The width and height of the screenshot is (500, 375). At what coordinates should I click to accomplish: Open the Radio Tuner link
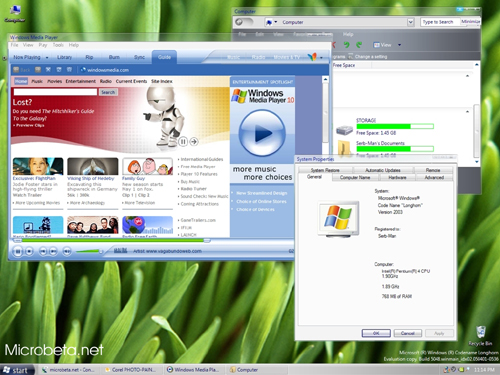pyautogui.click(x=193, y=189)
